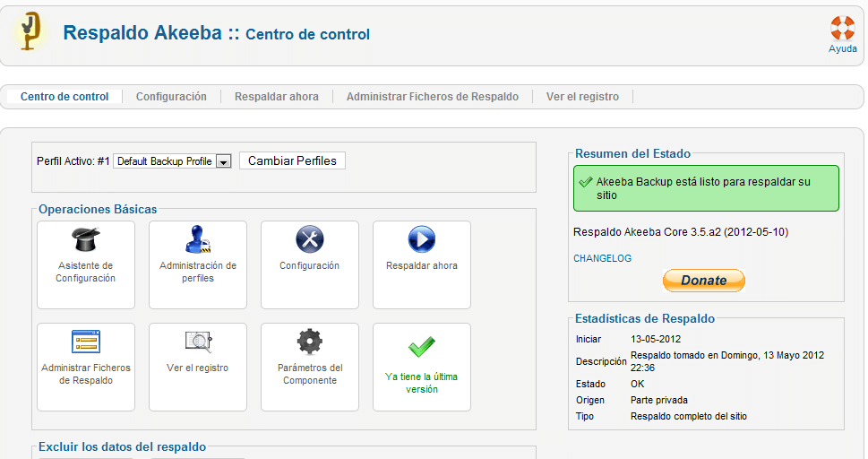Click the Estado value 'OK'

637,385
